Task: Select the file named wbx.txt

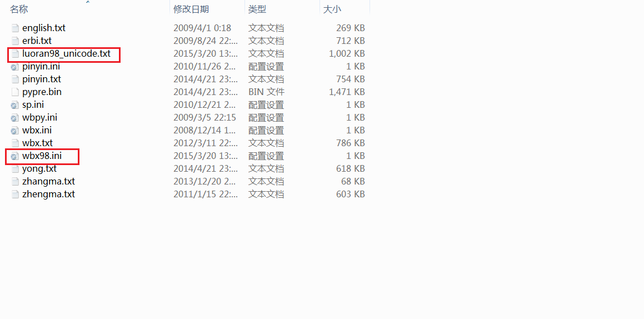Action: (37, 143)
